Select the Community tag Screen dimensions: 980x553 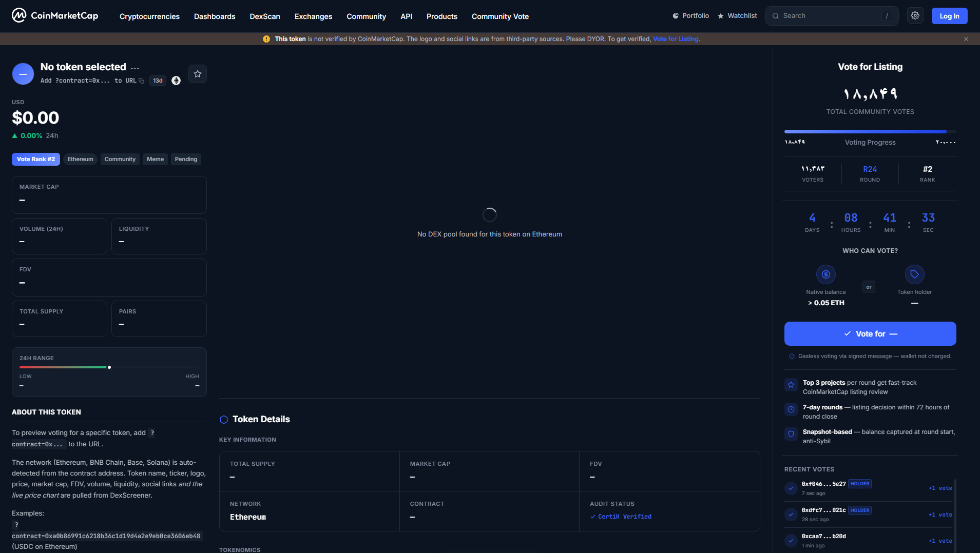[x=120, y=160]
